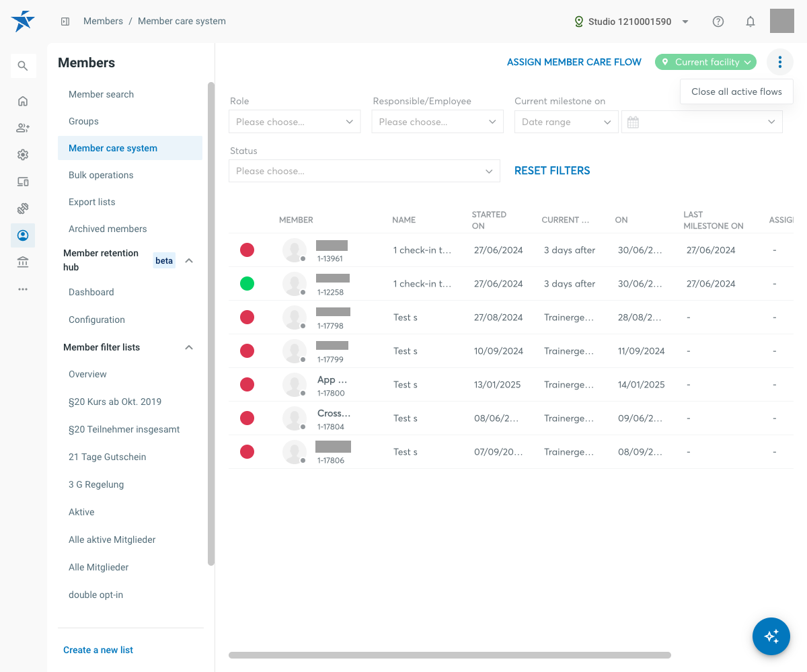Click avatar of member 1-17800
This screenshot has width=807, height=672.
point(295,385)
